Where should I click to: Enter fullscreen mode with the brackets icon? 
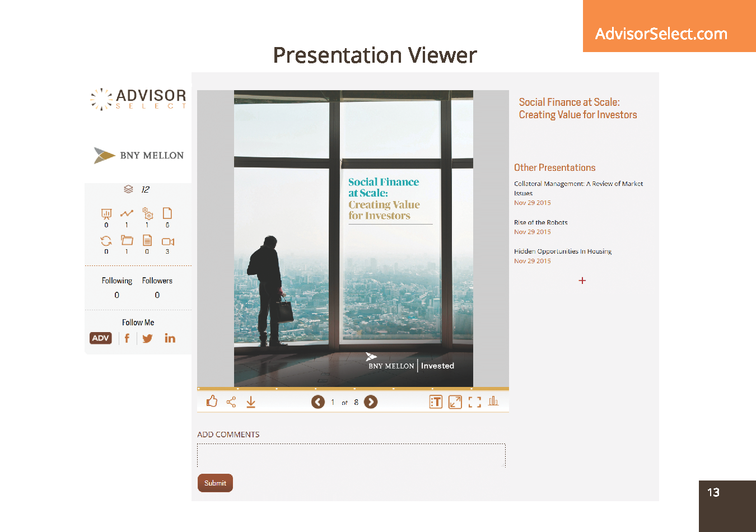(x=474, y=402)
